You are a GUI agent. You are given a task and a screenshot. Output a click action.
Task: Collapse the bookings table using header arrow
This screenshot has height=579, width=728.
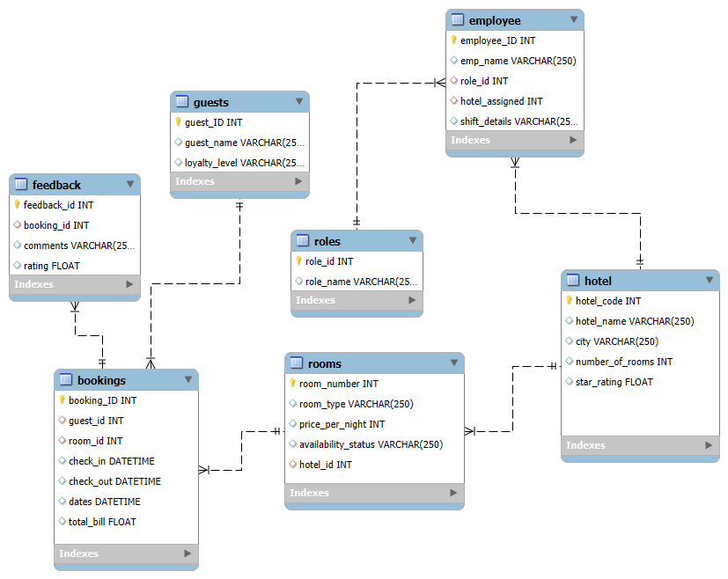pyautogui.click(x=188, y=380)
